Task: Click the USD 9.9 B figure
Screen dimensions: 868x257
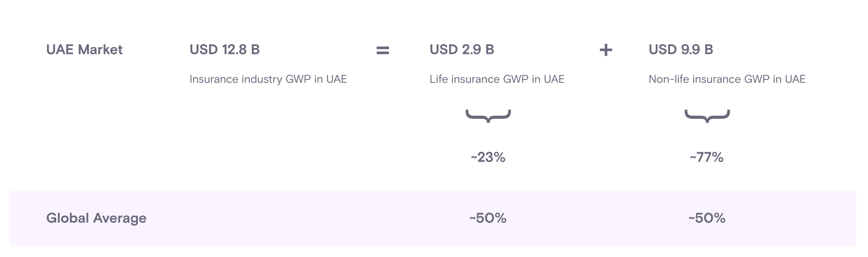Action: pyautogui.click(x=681, y=49)
